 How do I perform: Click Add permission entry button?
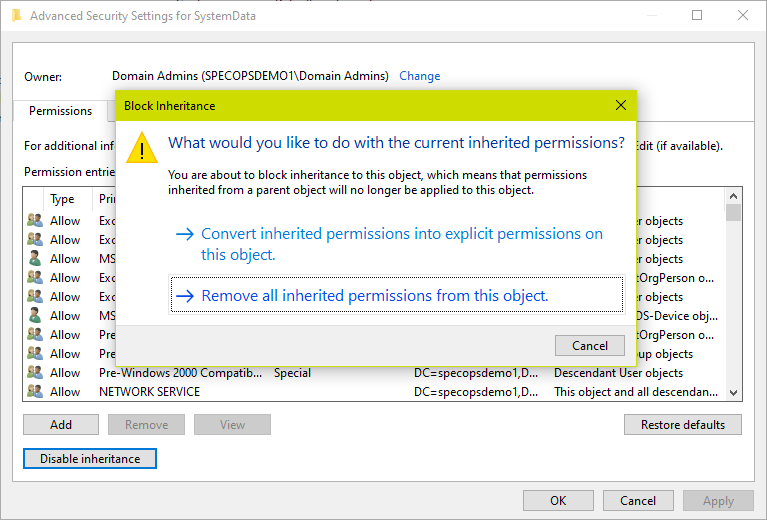point(61,424)
